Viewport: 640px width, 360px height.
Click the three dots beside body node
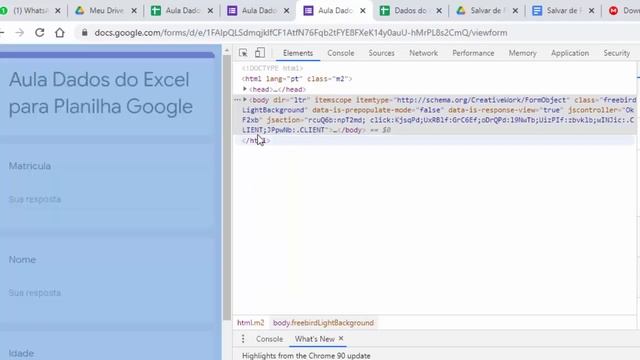pyautogui.click(x=237, y=100)
